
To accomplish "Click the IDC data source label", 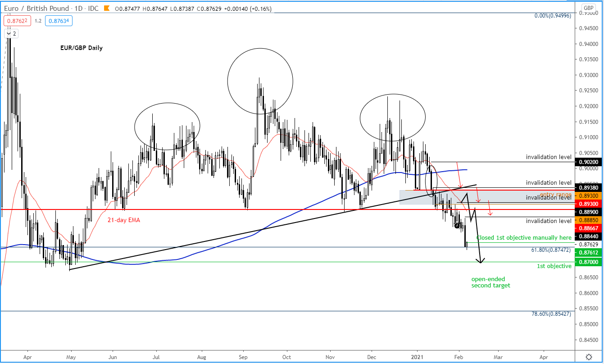I will coord(93,9).
